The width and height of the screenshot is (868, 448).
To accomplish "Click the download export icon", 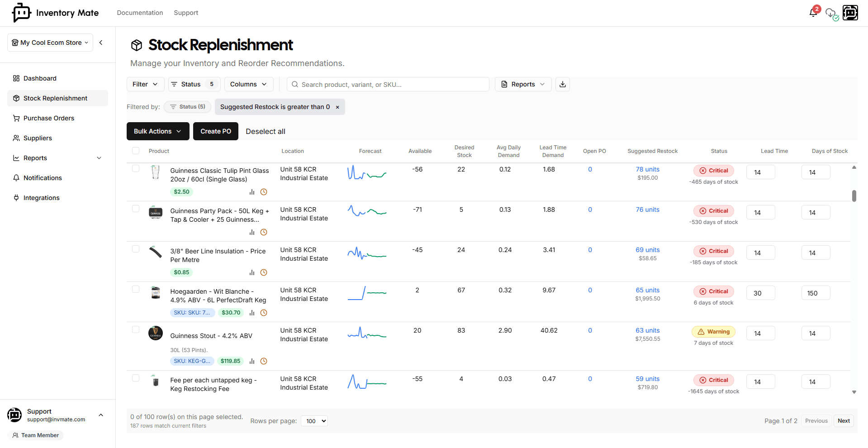I will [x=563, y=84].
